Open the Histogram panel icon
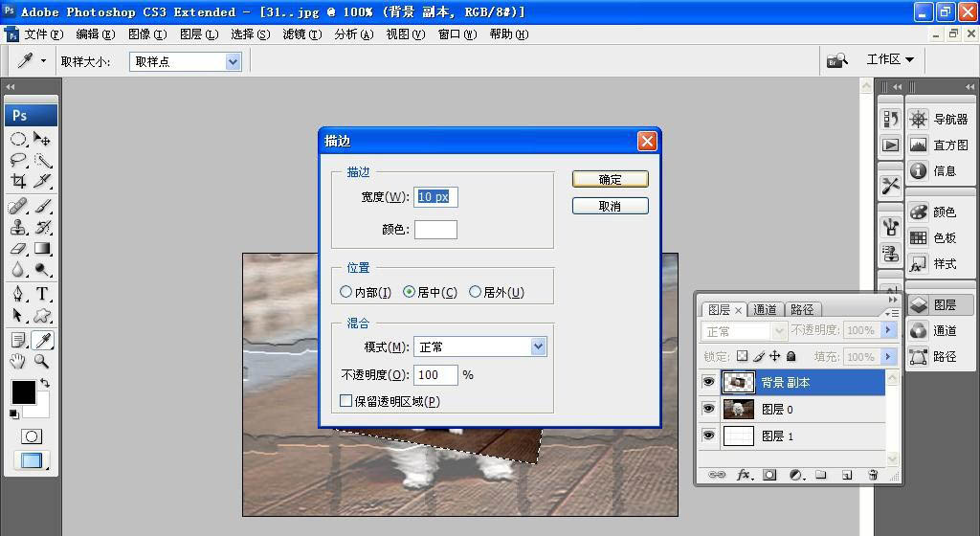 point(918,145)
